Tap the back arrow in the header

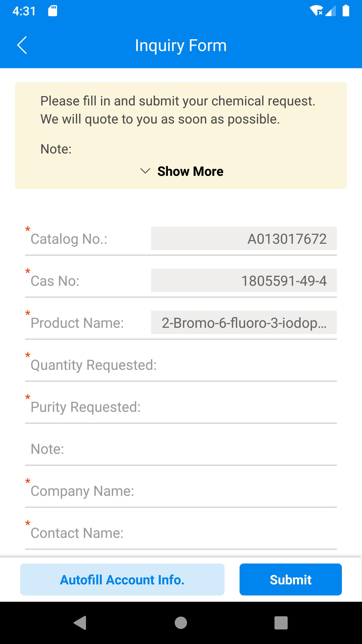22,45
